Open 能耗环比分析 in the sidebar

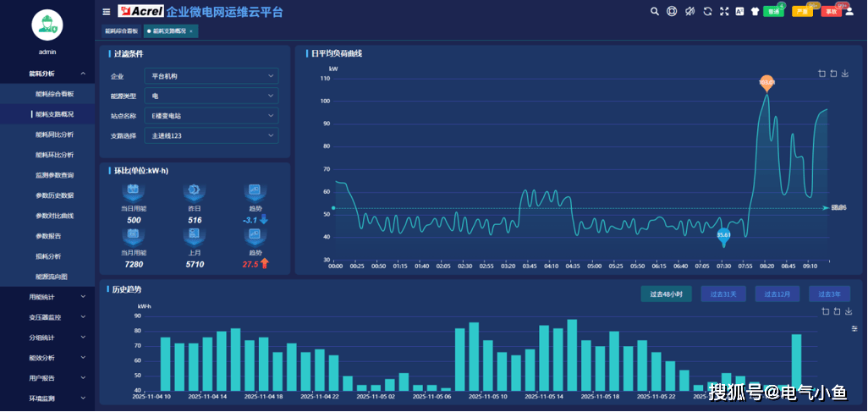[47, 155]
